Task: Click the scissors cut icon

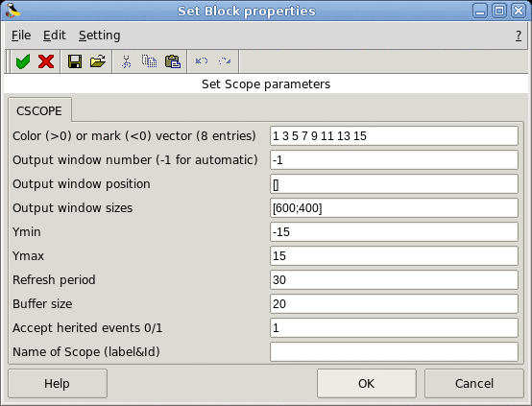Action: click(126, 61)
